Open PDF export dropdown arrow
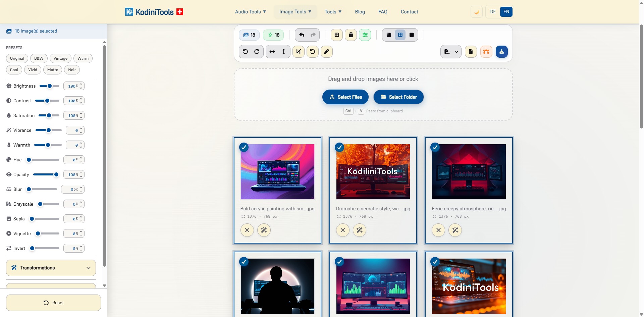Image resolution: width=644 pixels, height=317 pixels. 456,52
